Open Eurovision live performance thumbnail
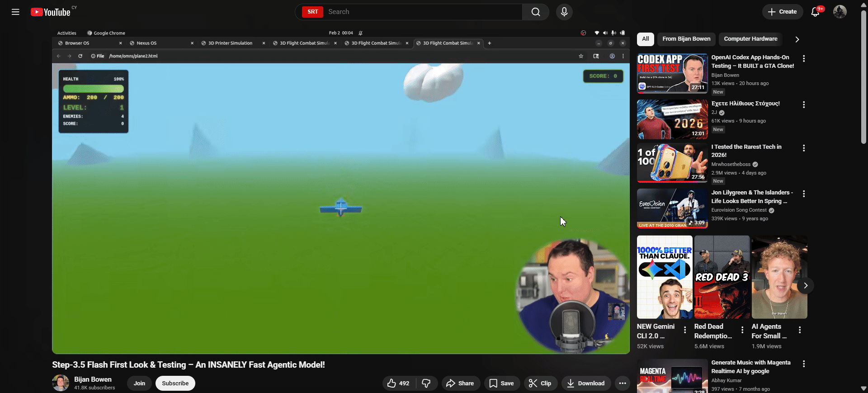This screenshot has height=393, width=868. pyautogui.click(x=672, y=208)
